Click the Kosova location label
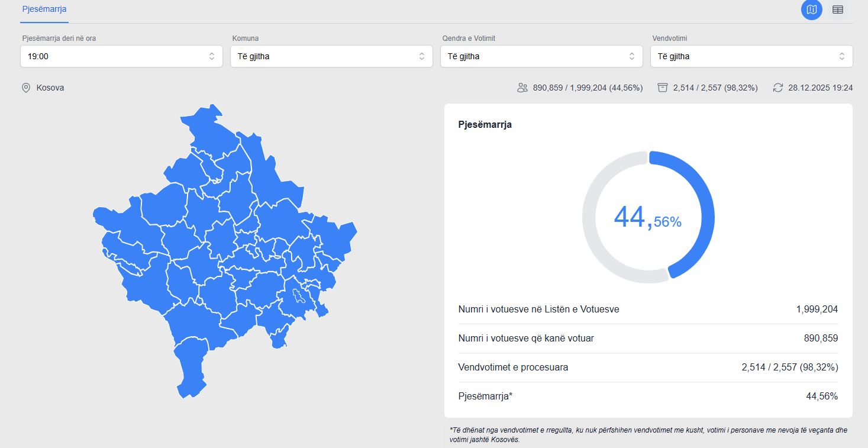Screen dimensions: 868x448 point(50,88)
